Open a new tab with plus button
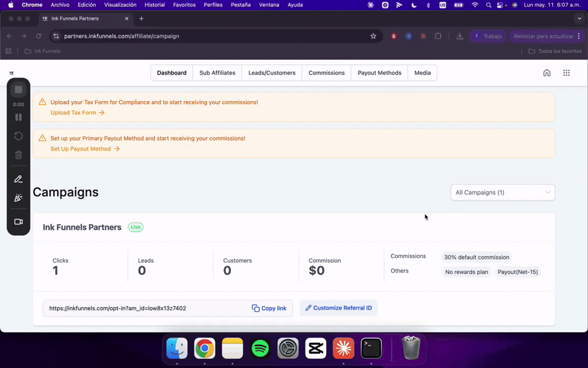 pyautogui.click(x=141, y=18)
